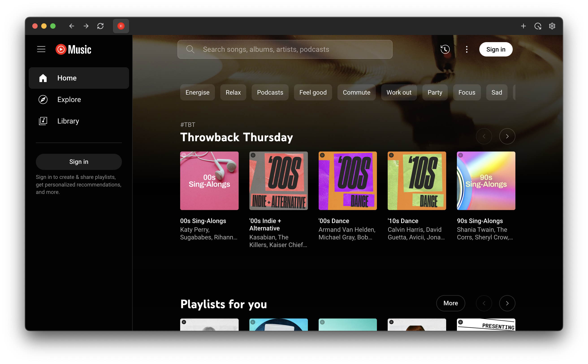Toggle the Feel good mood chip
Image resolution: width=588 pixels, height=364 pixels.
pos(313,92)
